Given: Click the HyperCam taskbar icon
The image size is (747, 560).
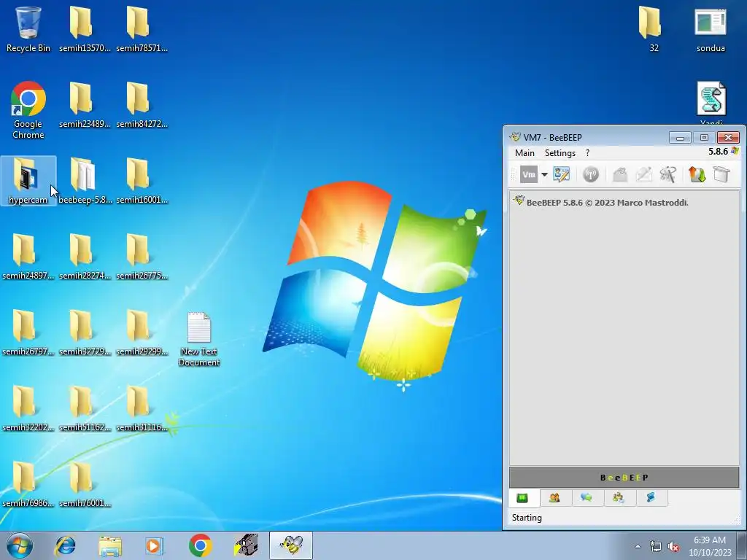Looking at the screenshot, I should (245, 545).
